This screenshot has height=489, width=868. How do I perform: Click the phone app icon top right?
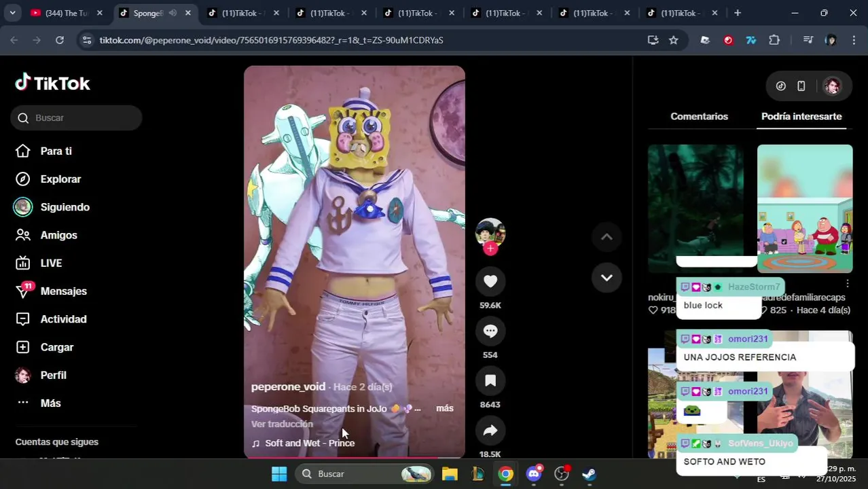(801, 86)
